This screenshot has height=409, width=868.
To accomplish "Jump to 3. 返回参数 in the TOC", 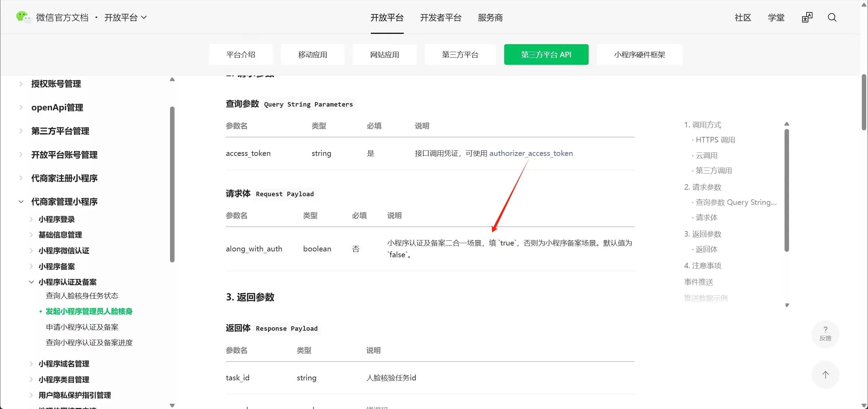I will click(702, 234).
